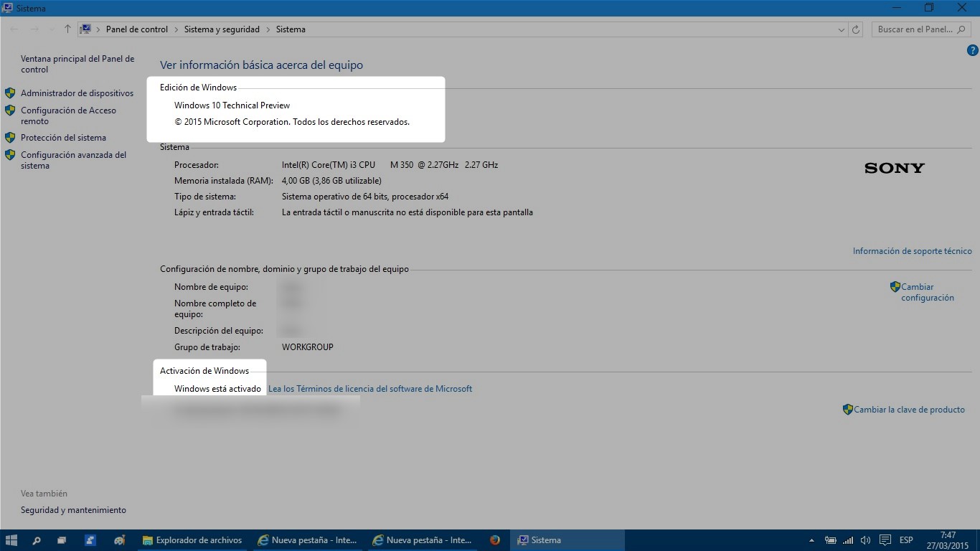
Task: Click Sistema breadcrumb in address bar
Action: pyautogui.click(x=291, y=29)
